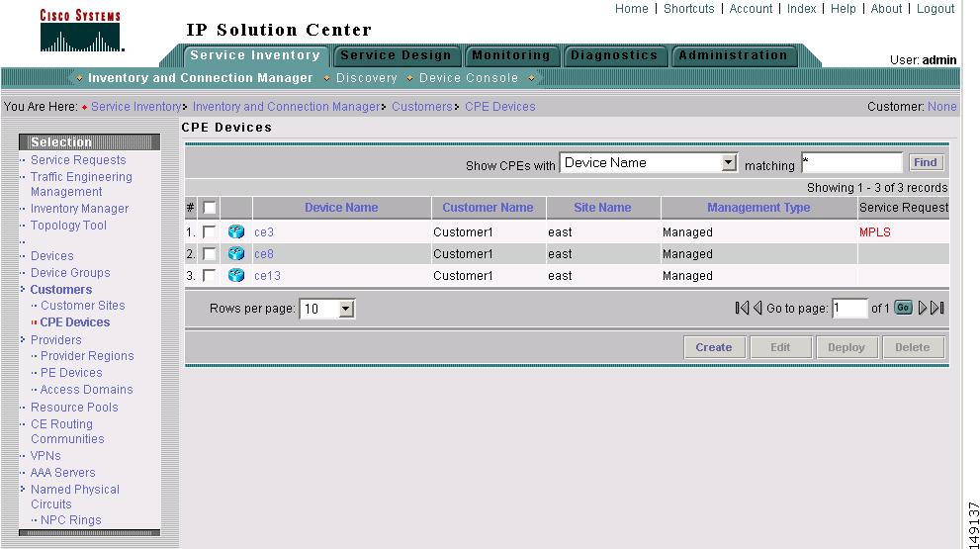The width and height of the screenshot is (980, 549).
Task: Check the box for row ce13
Action: point(210,276)
